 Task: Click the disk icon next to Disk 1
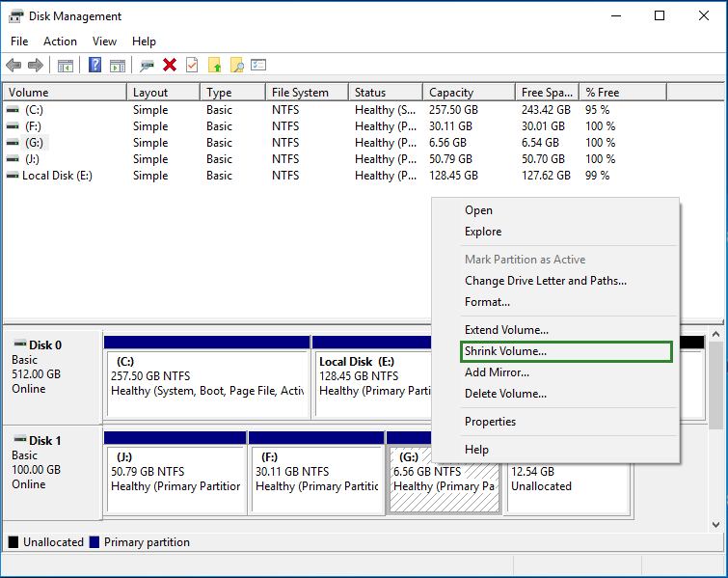tap(20, 440)
